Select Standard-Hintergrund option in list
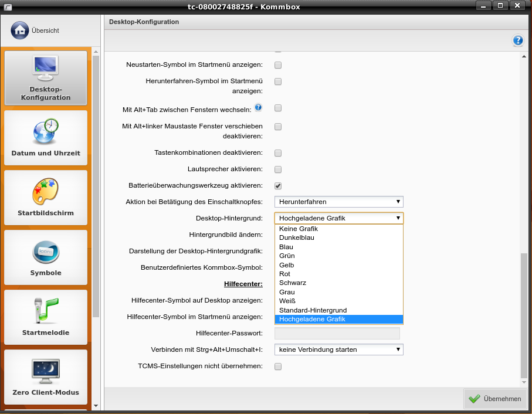532x414 pixels. pos(313,310)
